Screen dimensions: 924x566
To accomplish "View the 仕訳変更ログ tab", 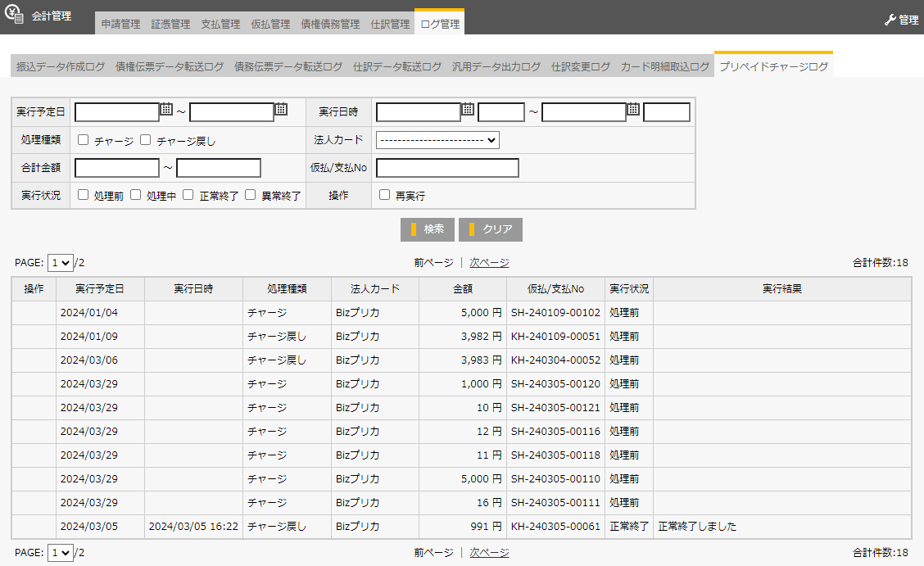I will pyautogui.click(x=581, y=66).
